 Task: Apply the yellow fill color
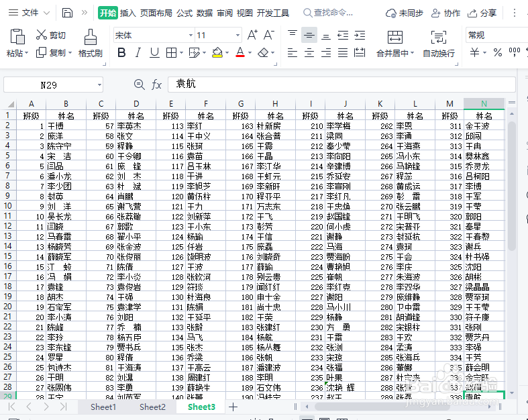[217, 52]
